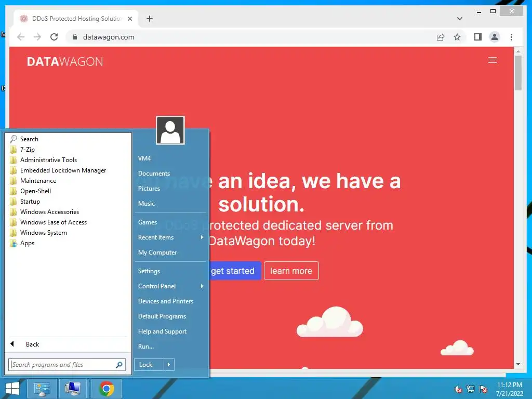Screen dimensions: 532x399
Task: Toggle the Chrome side panel icon
Action: (x=478, y=37)
